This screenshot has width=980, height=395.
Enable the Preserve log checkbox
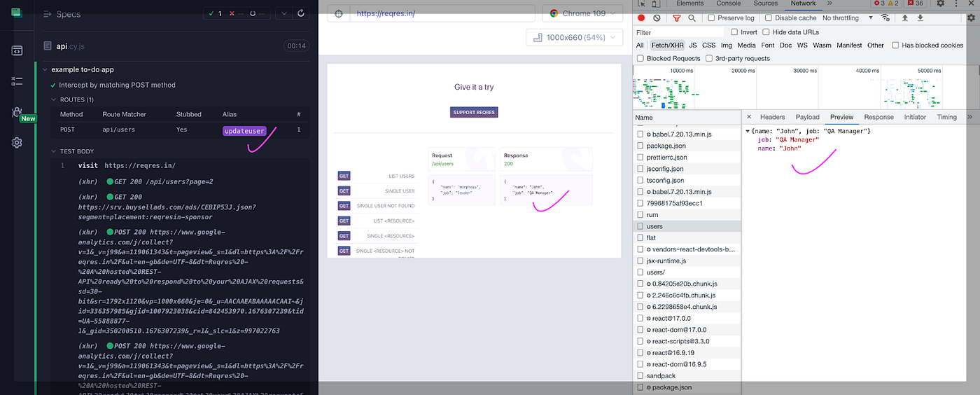pyautogui.click(x=711, y=18)
